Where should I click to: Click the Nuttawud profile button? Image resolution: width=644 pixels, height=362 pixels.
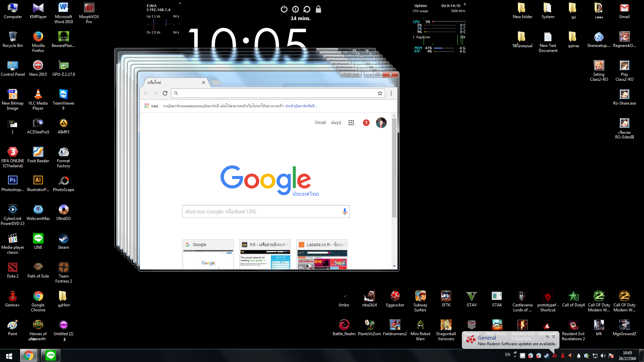[351, 75]
